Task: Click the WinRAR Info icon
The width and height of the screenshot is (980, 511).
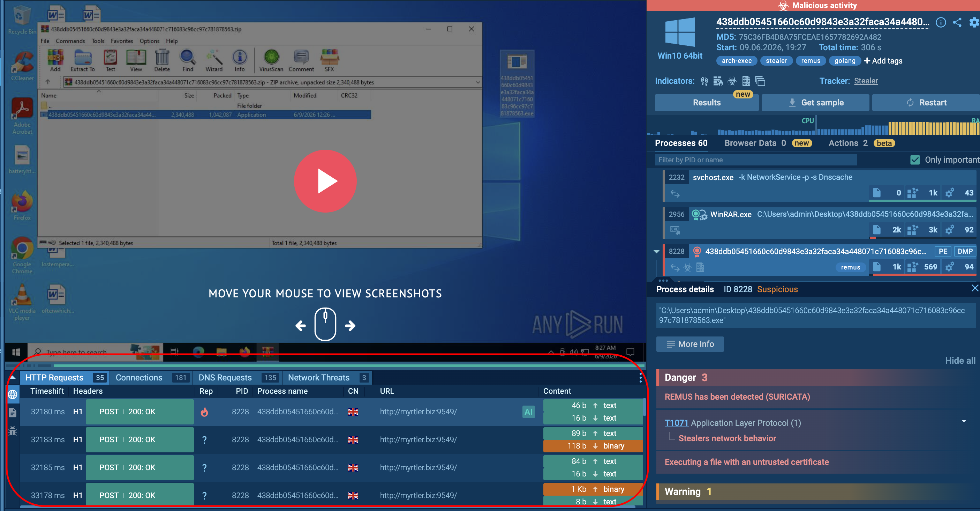Action: (x=240, y=60)
